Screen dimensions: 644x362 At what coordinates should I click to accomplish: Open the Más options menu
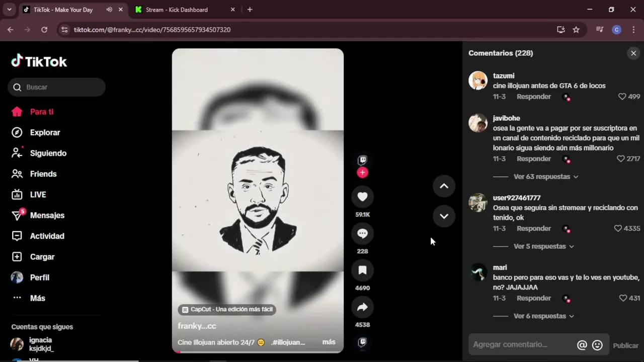(37, 298)
